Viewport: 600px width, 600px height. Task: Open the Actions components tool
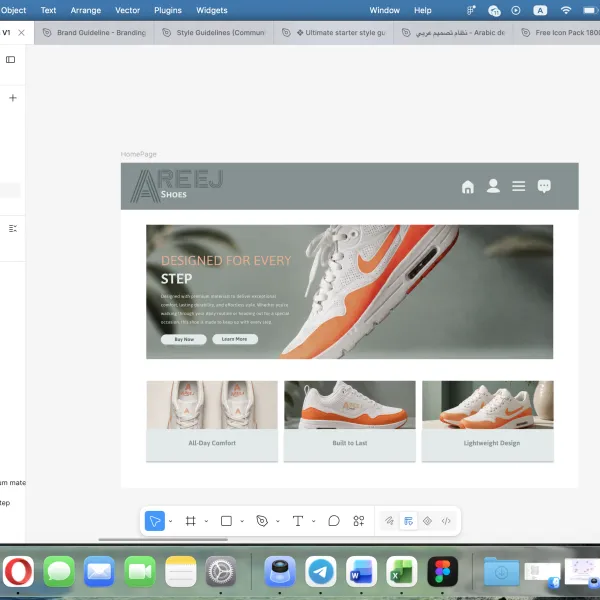(359, 521)
